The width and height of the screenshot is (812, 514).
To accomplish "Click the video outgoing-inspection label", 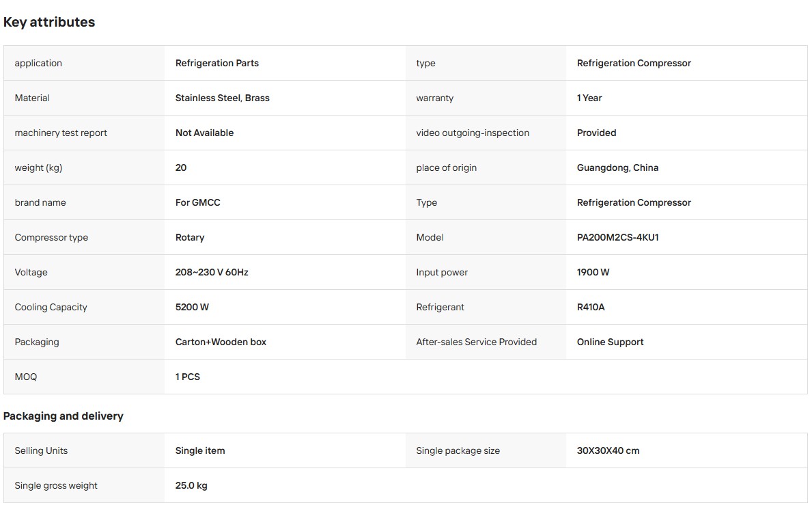I will 473,133.
